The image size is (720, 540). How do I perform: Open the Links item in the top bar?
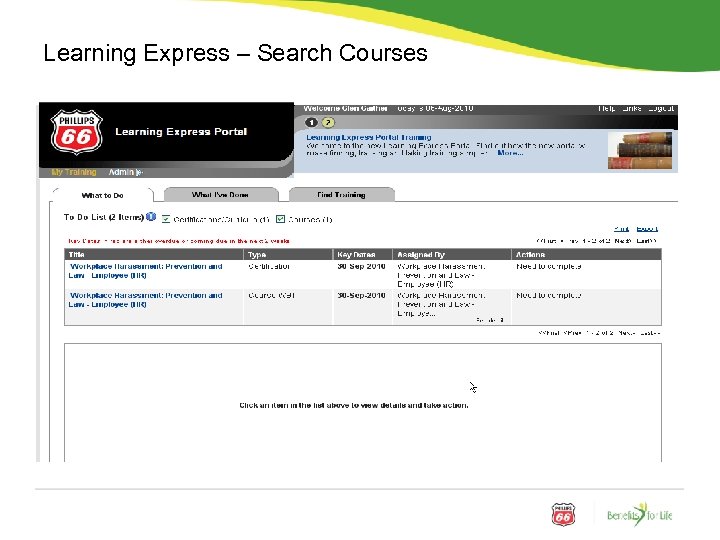(632, 108)
